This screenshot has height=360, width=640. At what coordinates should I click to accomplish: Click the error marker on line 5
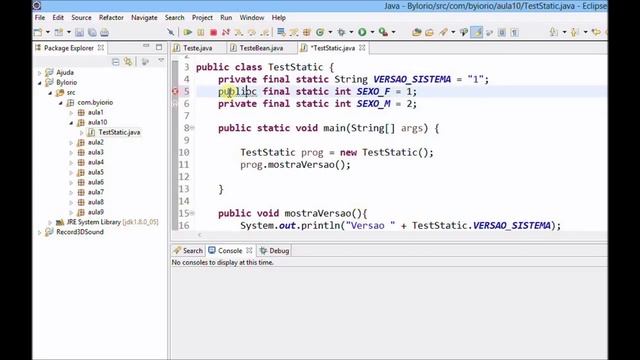pos(175,91)
